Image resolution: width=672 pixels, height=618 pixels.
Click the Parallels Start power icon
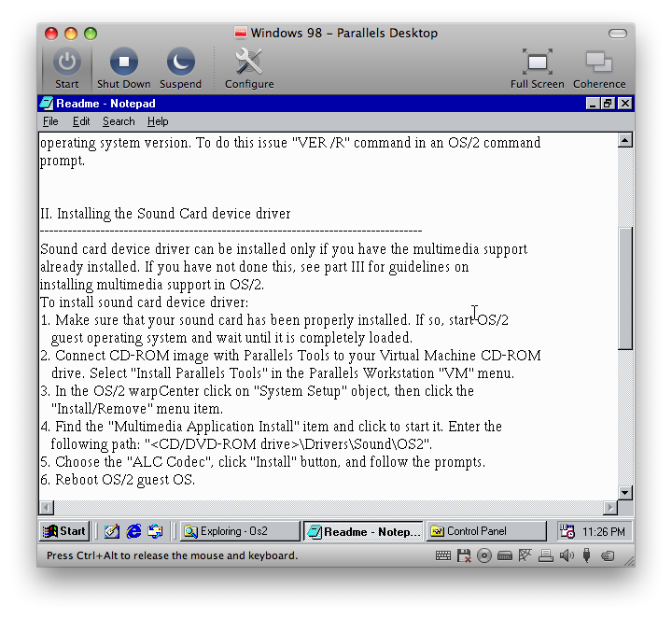coord(67,62)
